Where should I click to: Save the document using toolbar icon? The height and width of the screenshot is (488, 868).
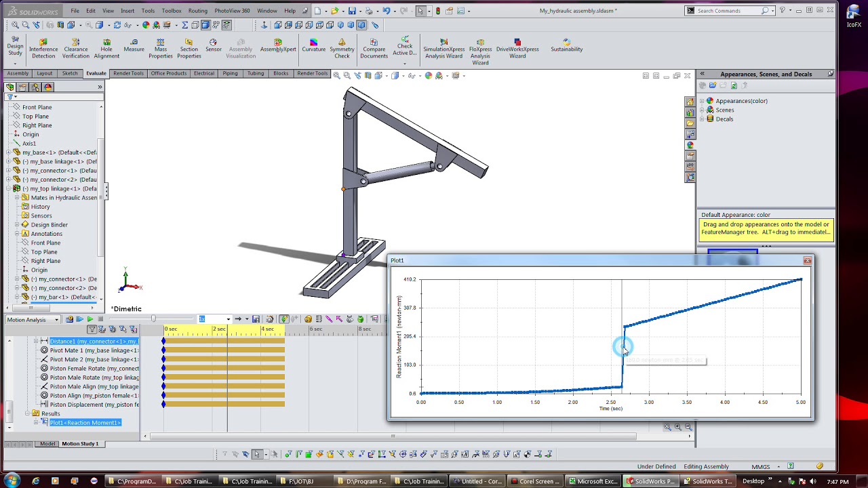click(352, 11)
